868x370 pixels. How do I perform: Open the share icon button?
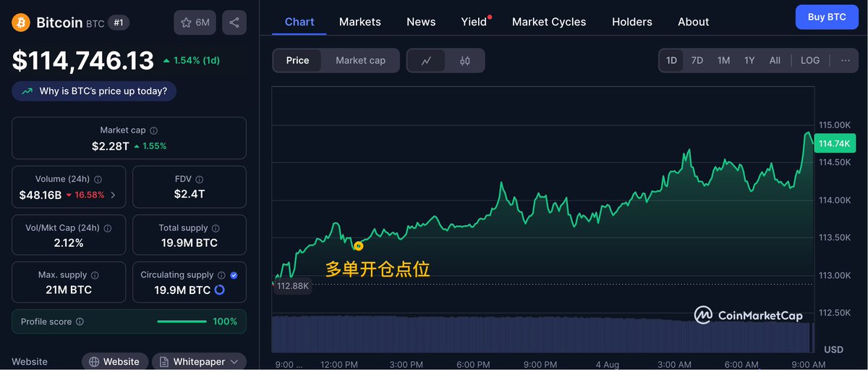pos(234,22)
